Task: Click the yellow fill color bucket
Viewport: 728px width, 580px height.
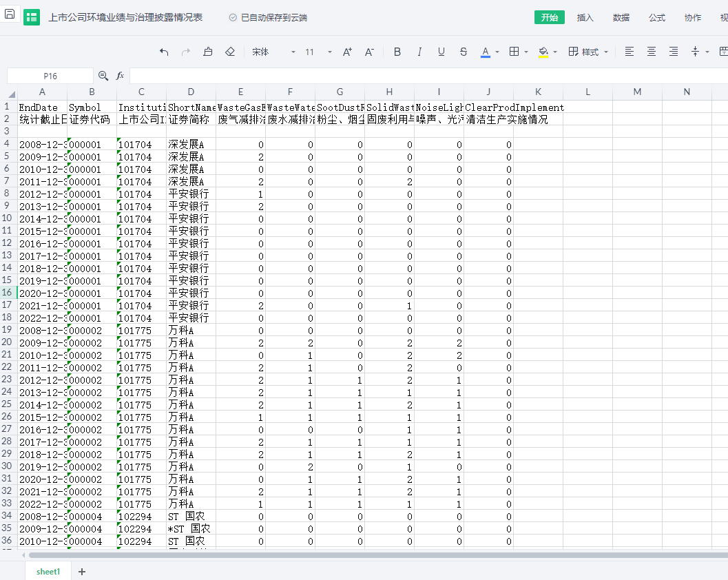Action: coord(543,52)
